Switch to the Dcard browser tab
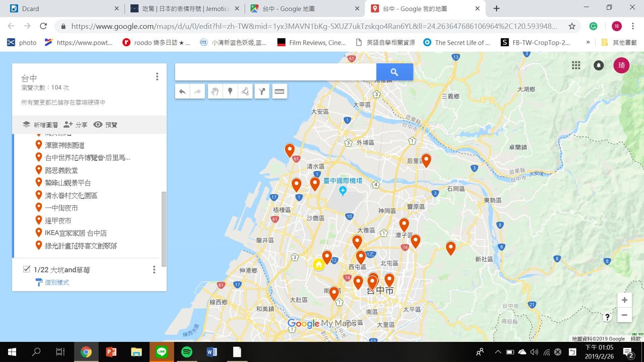Viewport: 644px width, 362px height. coord(63,9)
